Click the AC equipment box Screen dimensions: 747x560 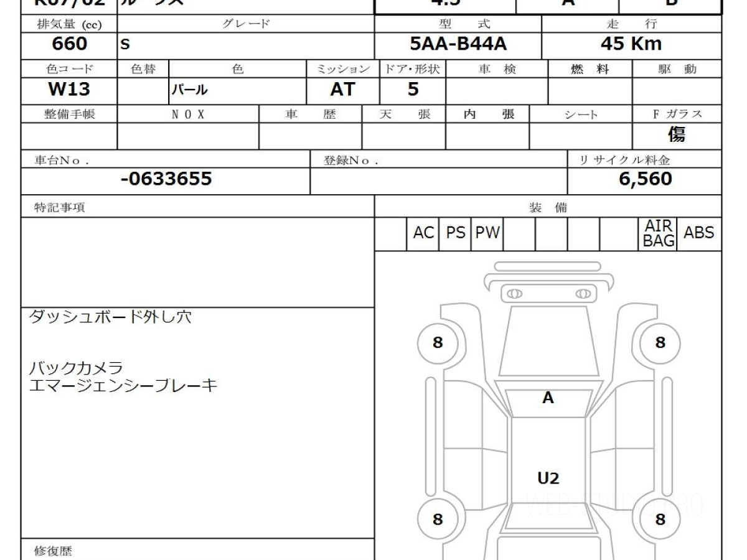coord(423,233)
